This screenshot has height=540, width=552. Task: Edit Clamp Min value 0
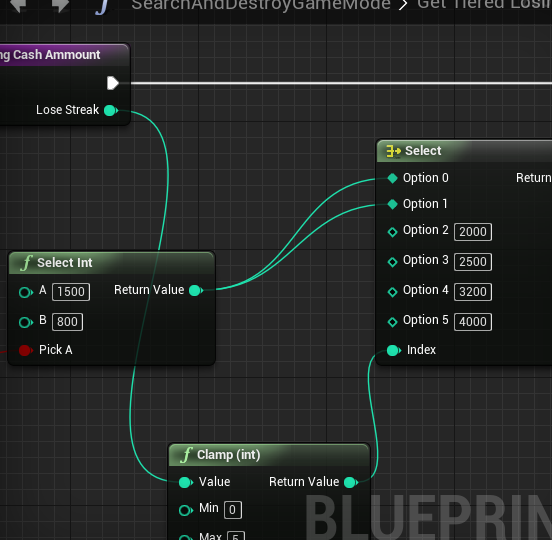233,510
